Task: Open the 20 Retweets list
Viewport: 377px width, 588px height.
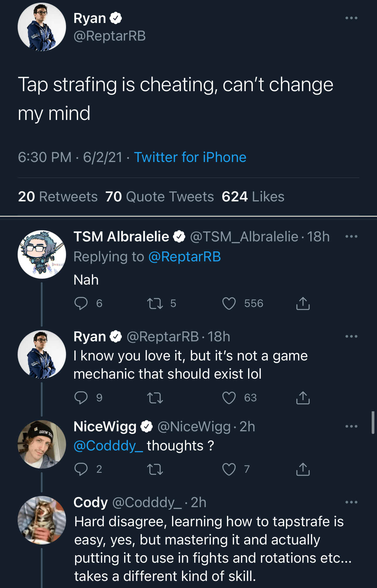Action: coord(58,197)
